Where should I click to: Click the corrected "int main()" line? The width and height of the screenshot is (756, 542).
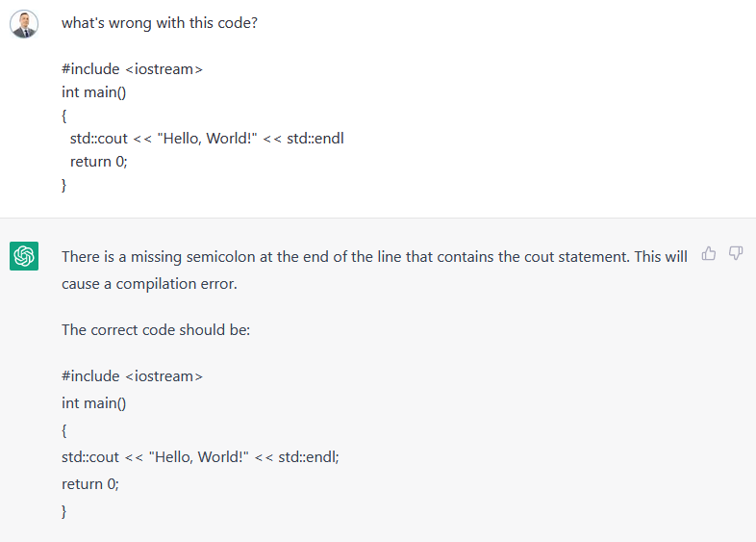click(94, 403)
